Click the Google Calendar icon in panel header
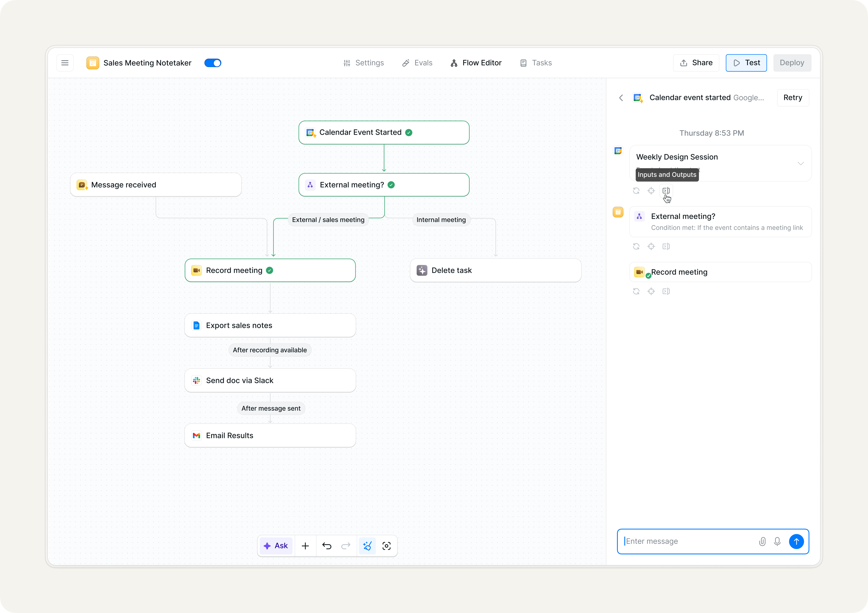The height and width of the screenshot is (613, 868). tap(638, 98)
